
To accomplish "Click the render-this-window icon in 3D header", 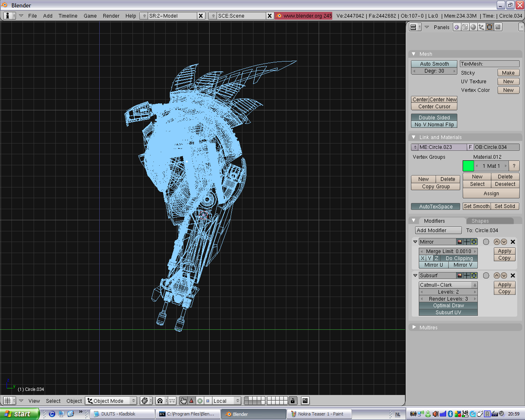I will (305, 401).
